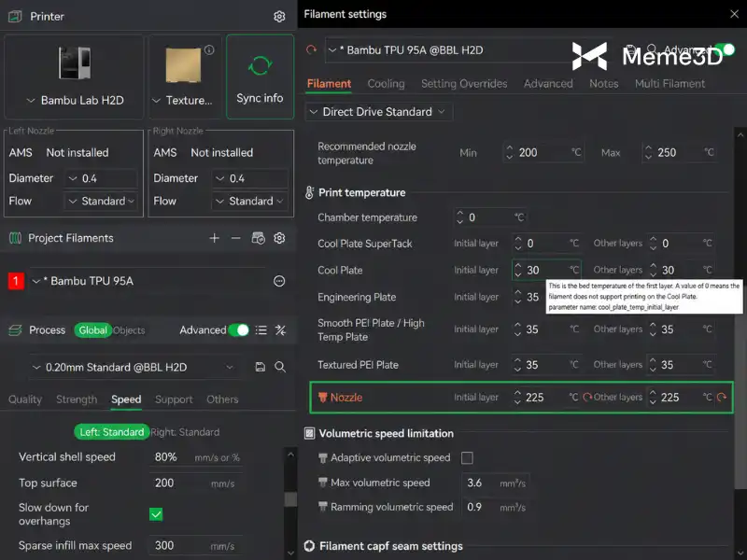Click the Vertical shell speed field

click(196, 457)
